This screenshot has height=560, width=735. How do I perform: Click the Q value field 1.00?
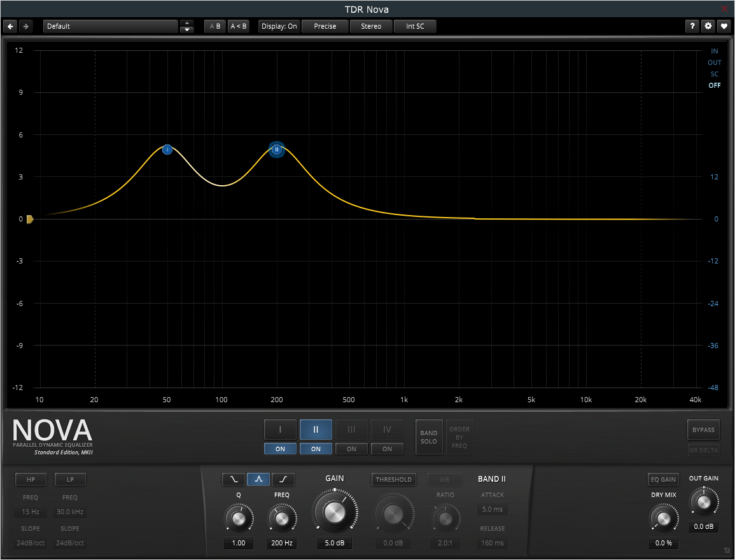(x=239, y=543)
